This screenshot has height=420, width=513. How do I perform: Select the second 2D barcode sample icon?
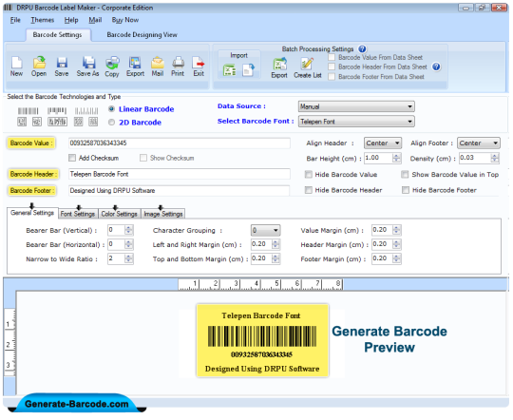pos(37,123)
